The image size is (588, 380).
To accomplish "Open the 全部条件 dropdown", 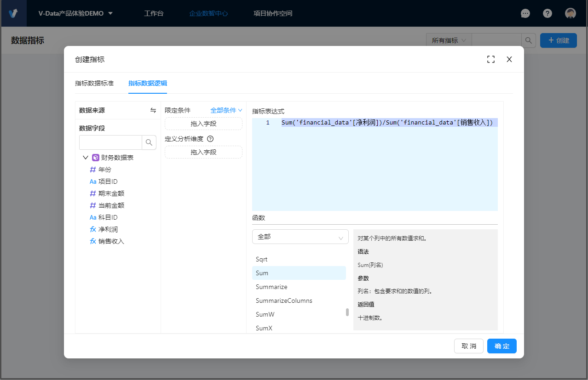I will tap(226, 110).
